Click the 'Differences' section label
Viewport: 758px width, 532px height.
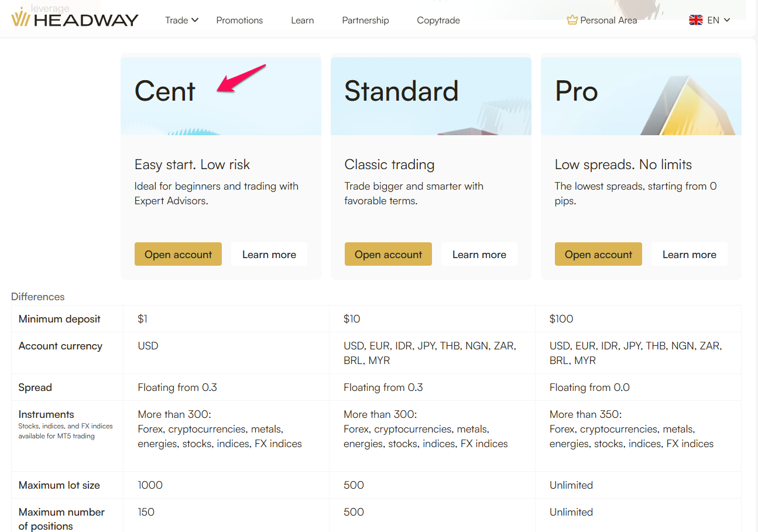[x=38, y=297]
